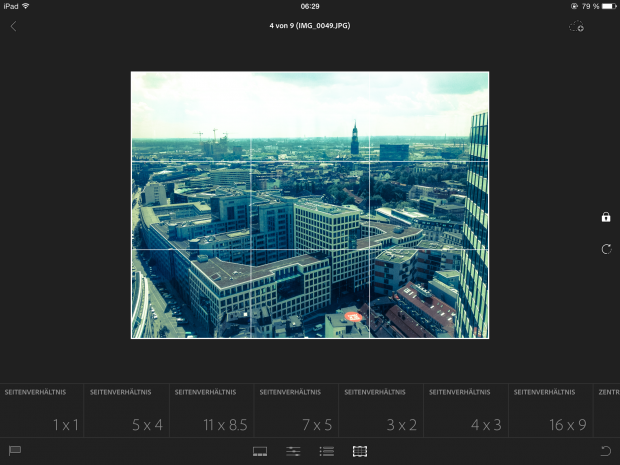Go back using the left chevron
This screenshot has height=465, width=620.
13,26
